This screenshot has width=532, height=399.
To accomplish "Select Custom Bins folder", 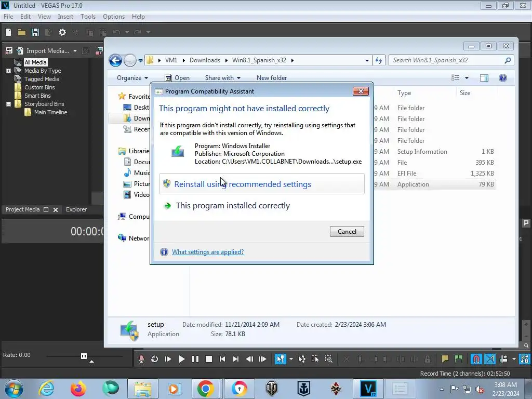I will coord(39,87).
